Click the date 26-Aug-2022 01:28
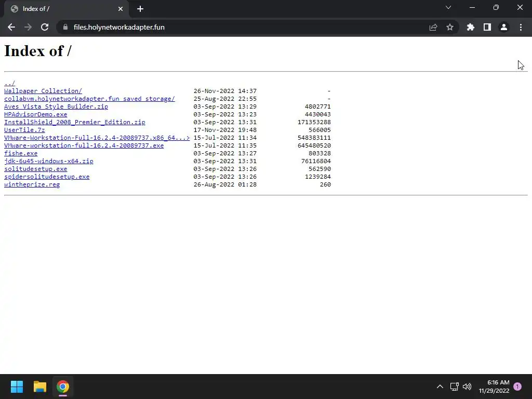532x399 pixels. [225, 184]
